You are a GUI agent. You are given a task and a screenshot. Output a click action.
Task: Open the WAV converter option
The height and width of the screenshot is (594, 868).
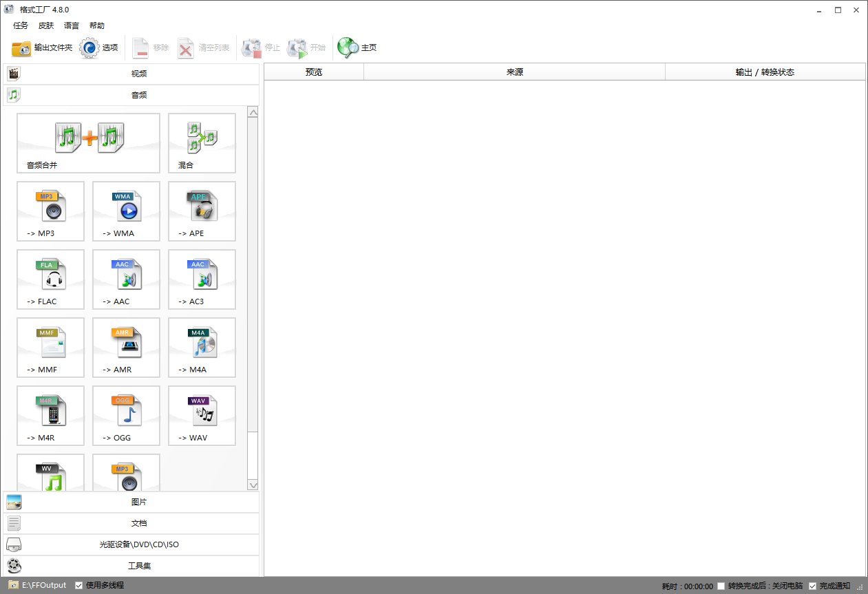coord(202,416)
